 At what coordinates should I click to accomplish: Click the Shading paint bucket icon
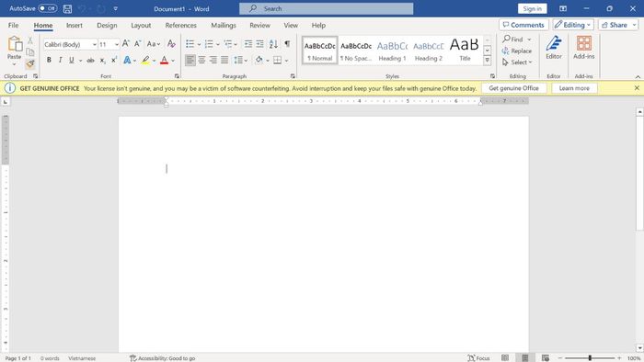[x=259, y=61]
